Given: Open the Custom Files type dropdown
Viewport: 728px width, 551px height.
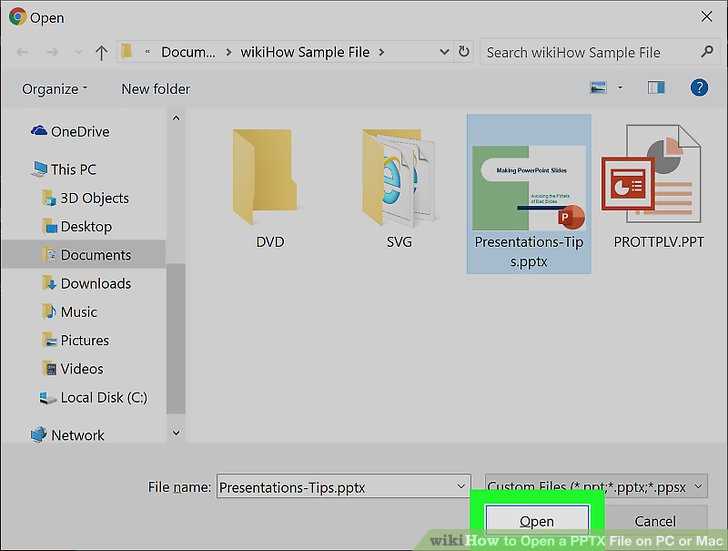Looking at the screenshot, I should click(596, 486).
